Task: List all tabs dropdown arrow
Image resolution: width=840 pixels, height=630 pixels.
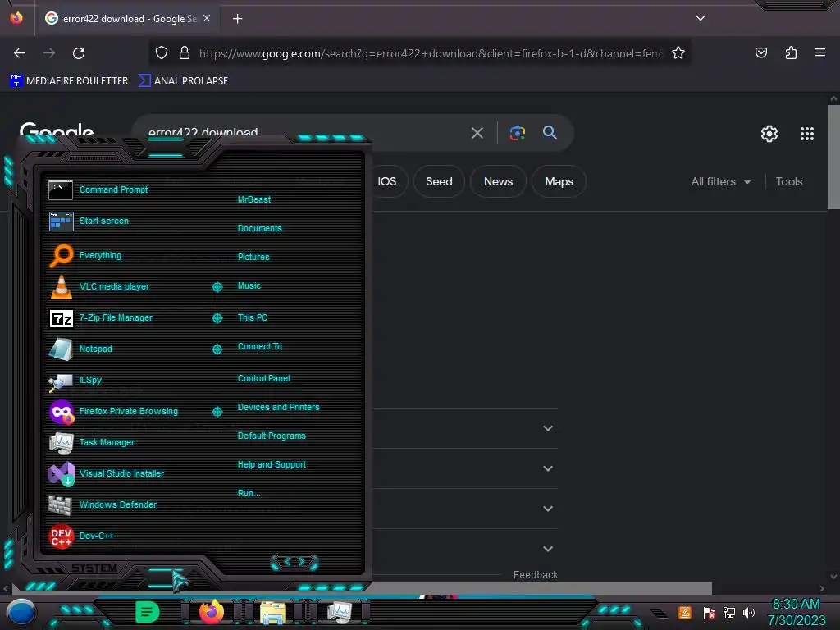Action: click(x=701, y=18)
